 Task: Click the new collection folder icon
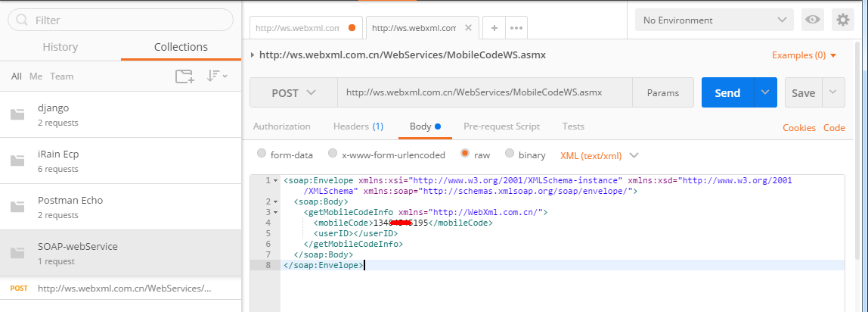pyautogui.click(x=184, y=76)
